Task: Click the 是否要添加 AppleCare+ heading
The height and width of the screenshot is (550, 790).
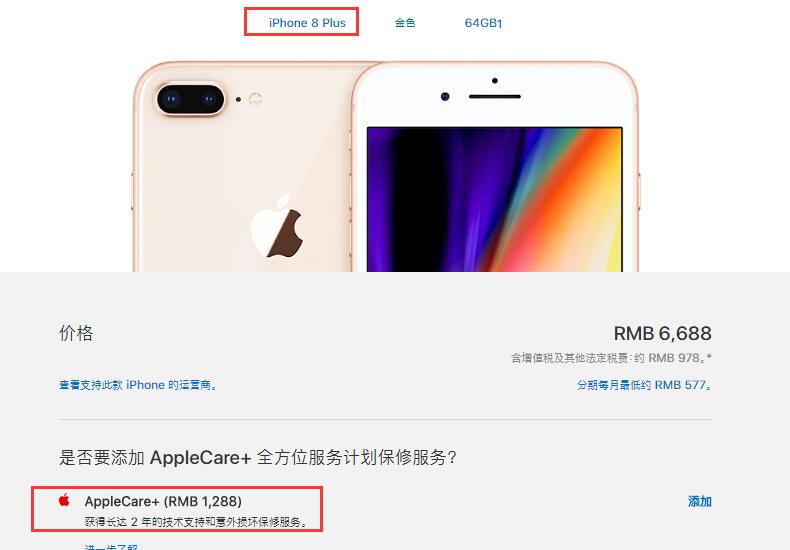Action: [258, 457]
